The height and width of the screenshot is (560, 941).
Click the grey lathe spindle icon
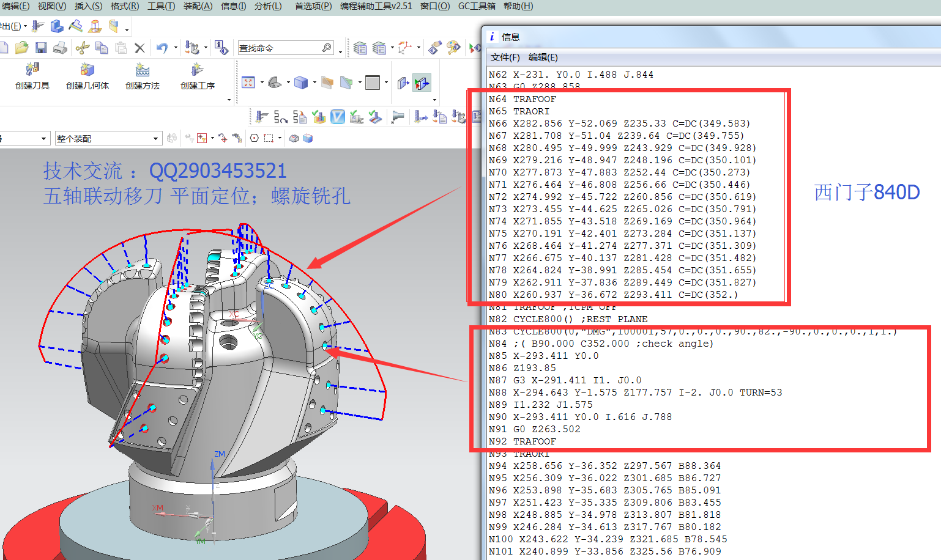tap(398, 117)
